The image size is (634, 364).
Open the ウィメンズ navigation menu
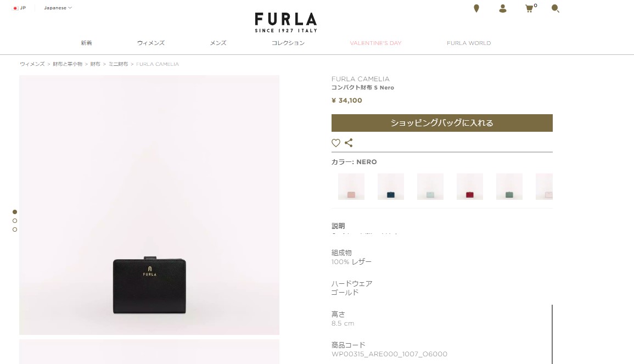click(x=151, y=43)
